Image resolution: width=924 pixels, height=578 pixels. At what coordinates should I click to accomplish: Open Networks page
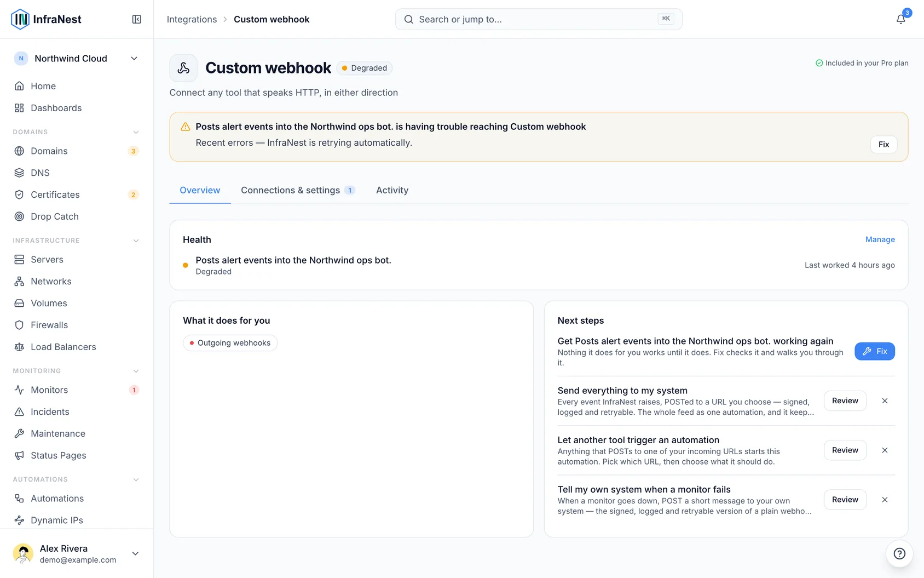[x=77, y=281]
